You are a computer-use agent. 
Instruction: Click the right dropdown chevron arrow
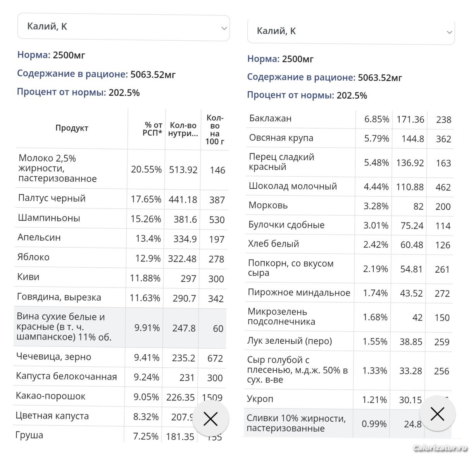point(449,32)
